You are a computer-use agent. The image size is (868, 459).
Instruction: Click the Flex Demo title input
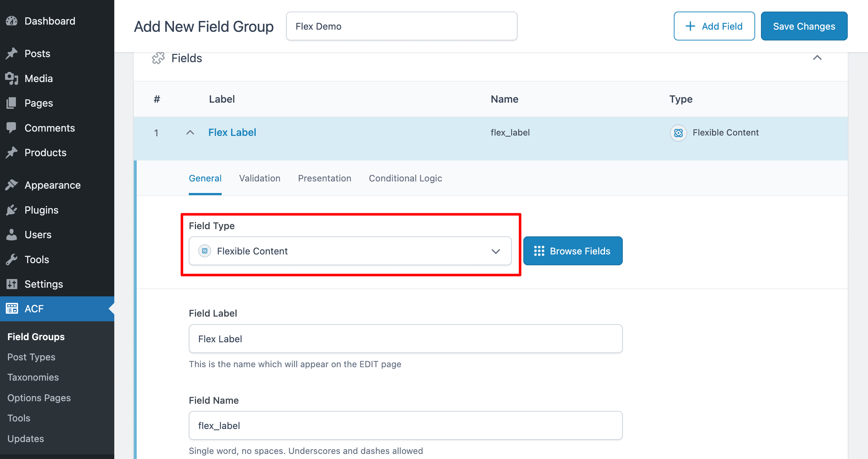402,26
